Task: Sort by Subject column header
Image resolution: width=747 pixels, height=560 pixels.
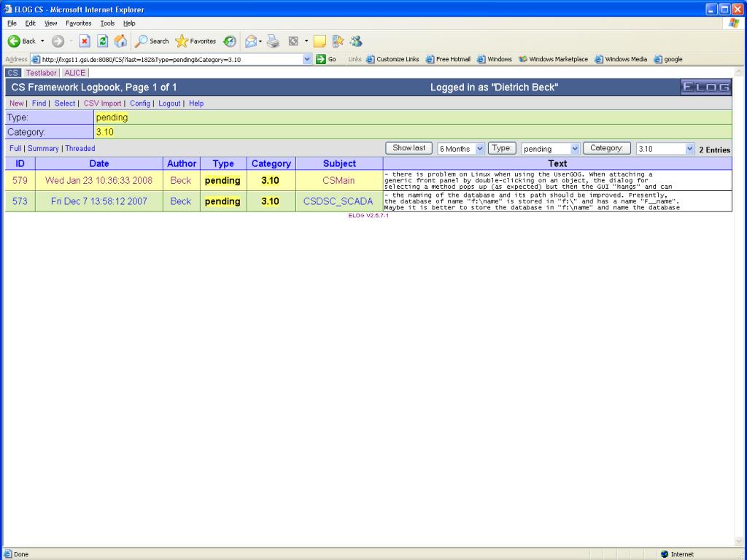Action: (339, 163)
